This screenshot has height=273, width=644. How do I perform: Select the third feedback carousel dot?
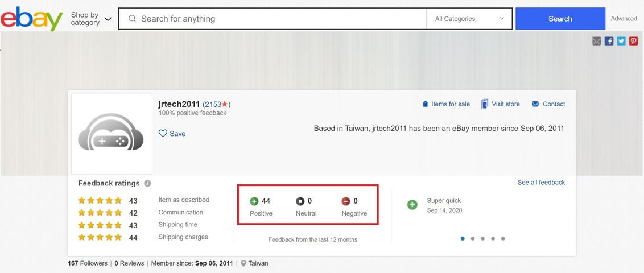click(x=482, y=238)
